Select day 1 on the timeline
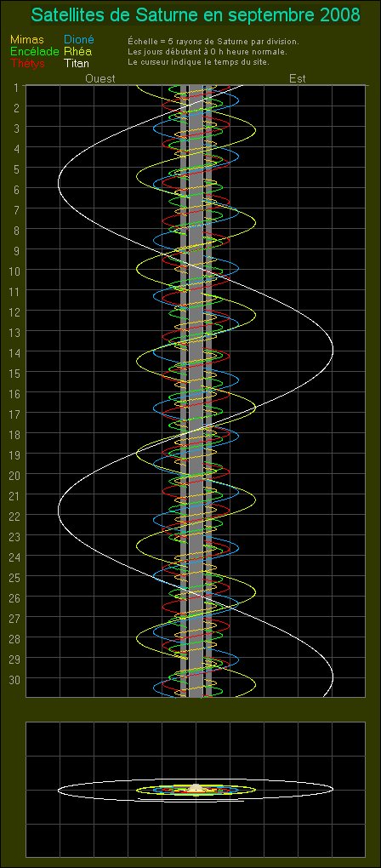The height and width of the screenshot is (868, 381). point(17,87)
